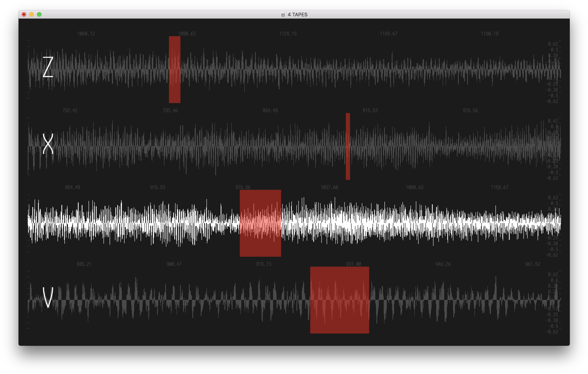The image size is (588, 374).
Task: Click the 900.47 time label on the V tape
Action: tap(174, 264)
